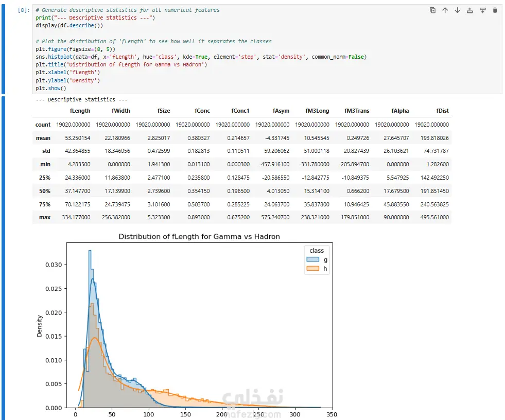Click the 'Density' y-axis label
The width and height of the screenshot is (505, 420).
point(39,326)
